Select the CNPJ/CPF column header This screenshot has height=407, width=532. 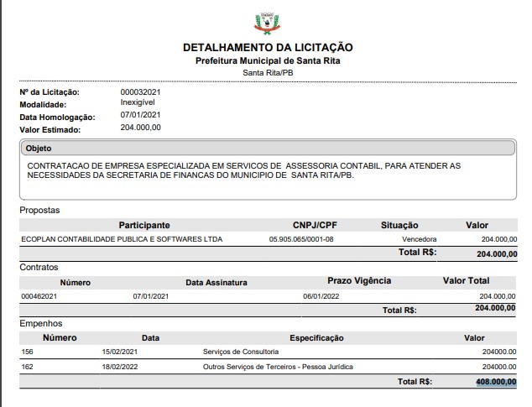click(316, 225)
